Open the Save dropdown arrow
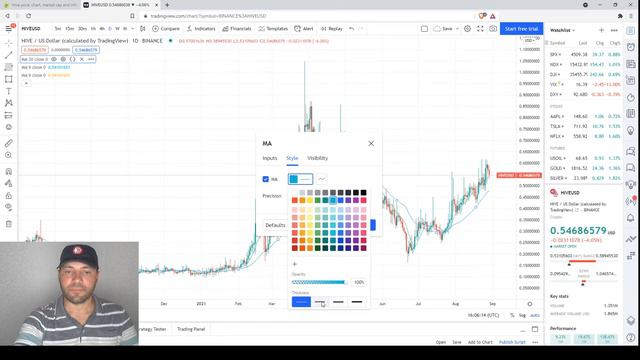This screenshot has width=640, height=360. pyautogui.click(x=457, y=29)
